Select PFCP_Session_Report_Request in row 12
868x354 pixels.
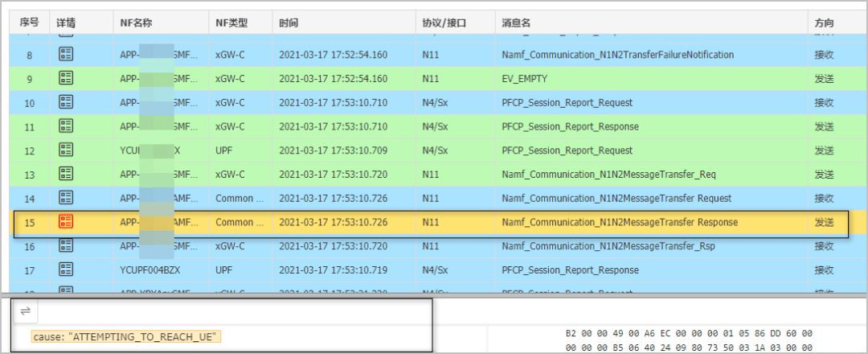[567, 150]
